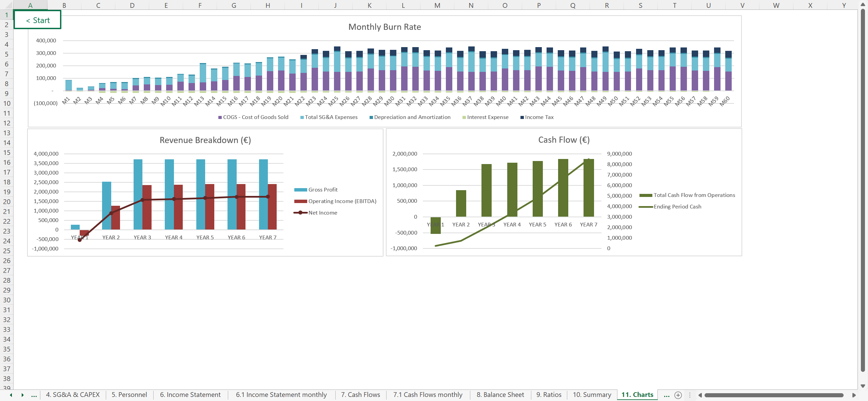Click the horizontal scrollbar right arrow

(854, 395)
